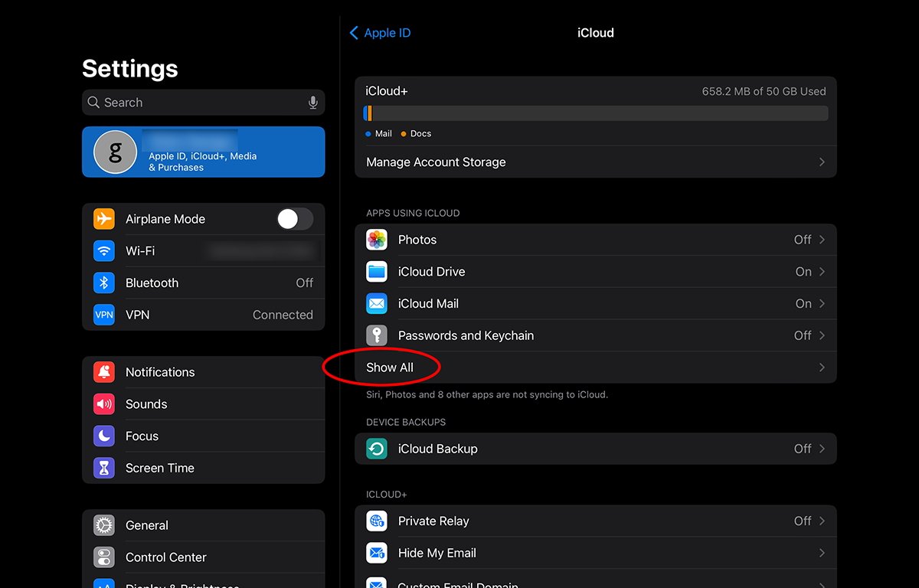Tap the iCloud Backup icon

click(x=377, y=449)
